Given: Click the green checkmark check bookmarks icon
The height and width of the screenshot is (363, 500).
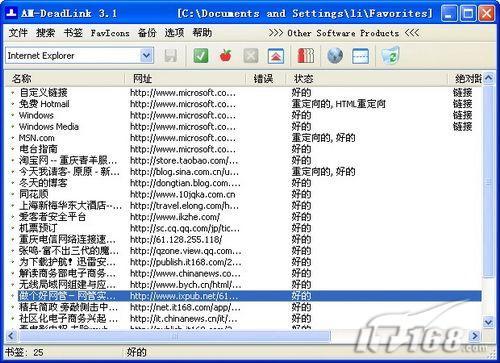Looking at the screenshot, I should click(x=201, y=56).
